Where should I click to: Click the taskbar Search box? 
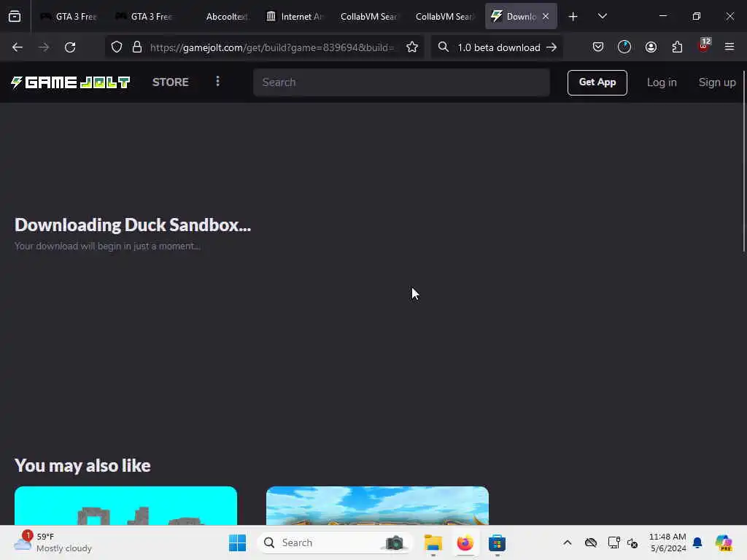coord(335,542)
